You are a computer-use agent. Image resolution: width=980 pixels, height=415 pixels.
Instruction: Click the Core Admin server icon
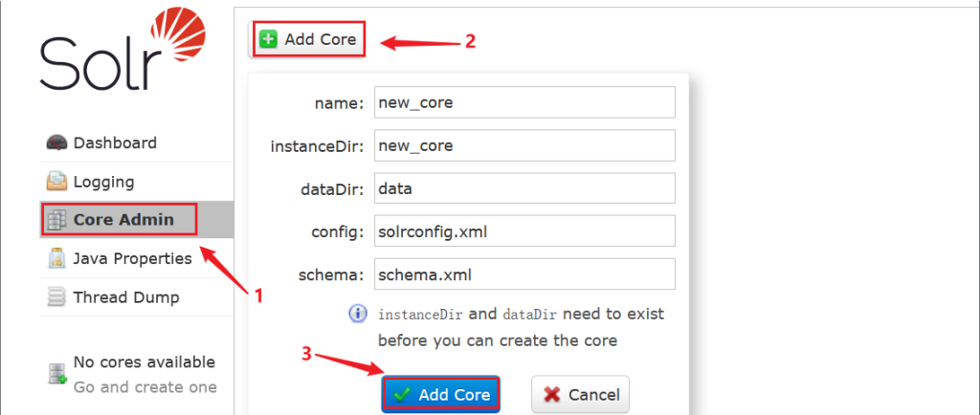click(56, 220)
